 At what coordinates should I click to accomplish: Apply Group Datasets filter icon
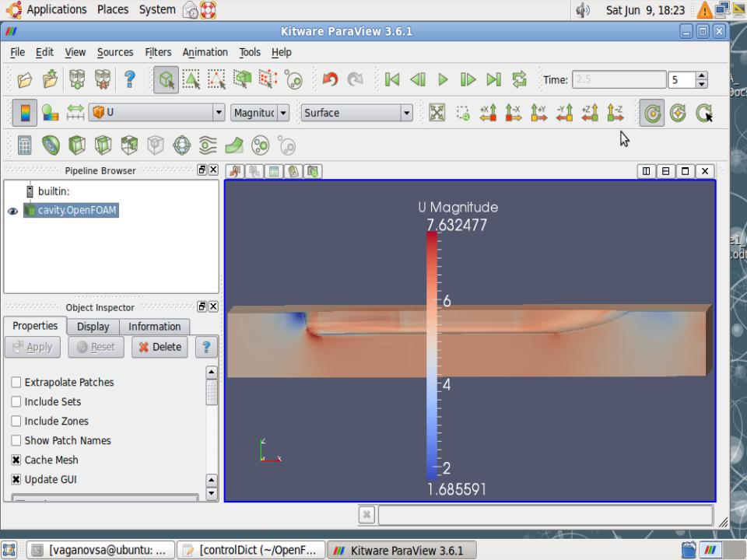(260, 145)
